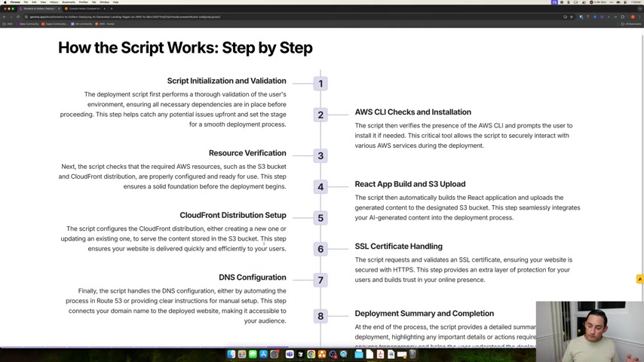Open App Store from the dock
Viewport: 644px width, 362px height.
[263, 354]
